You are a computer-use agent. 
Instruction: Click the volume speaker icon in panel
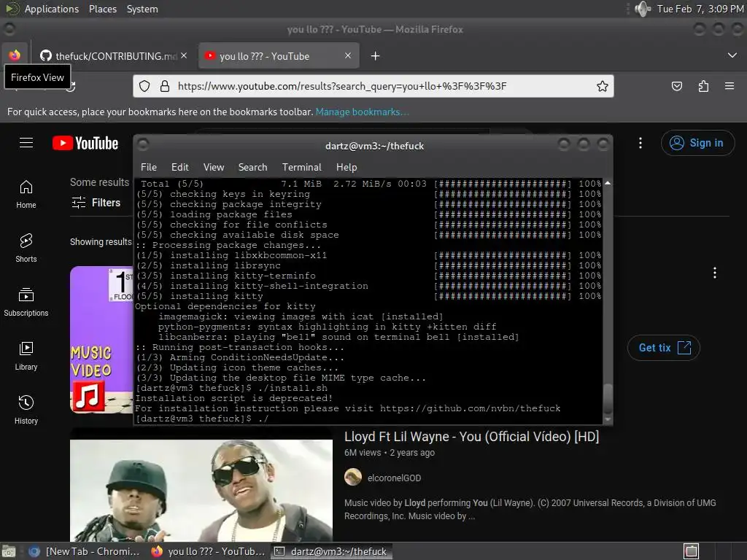(643, 9)
